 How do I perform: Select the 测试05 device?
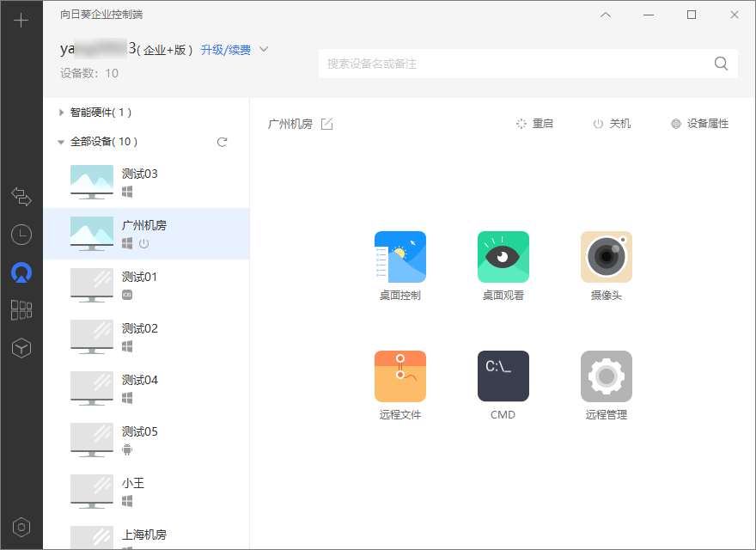tap(147, 440)
